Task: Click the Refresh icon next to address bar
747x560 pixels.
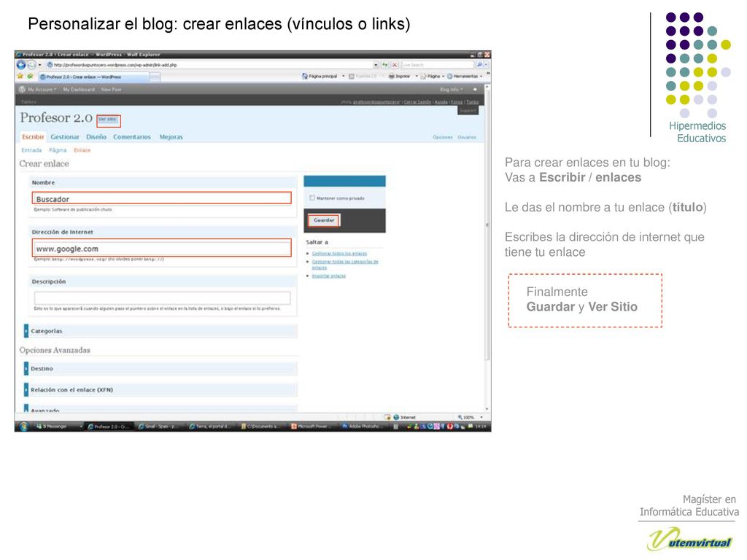Action: click(x=385, y=65)
